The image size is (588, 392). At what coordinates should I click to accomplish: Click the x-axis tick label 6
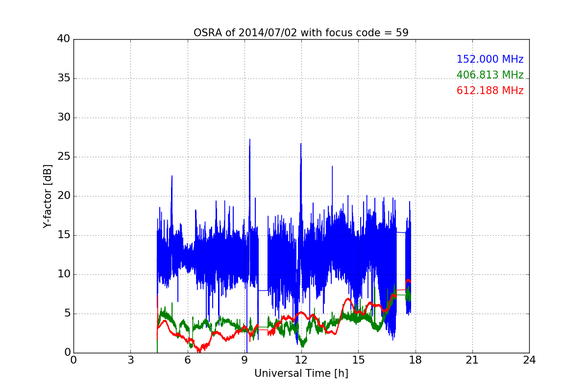[x=187, y=360]
